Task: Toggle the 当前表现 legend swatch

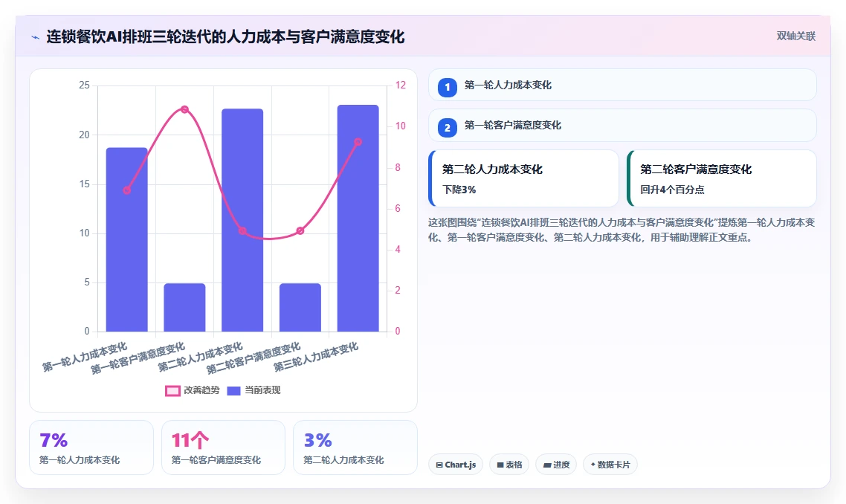Action: pos(233,391)
